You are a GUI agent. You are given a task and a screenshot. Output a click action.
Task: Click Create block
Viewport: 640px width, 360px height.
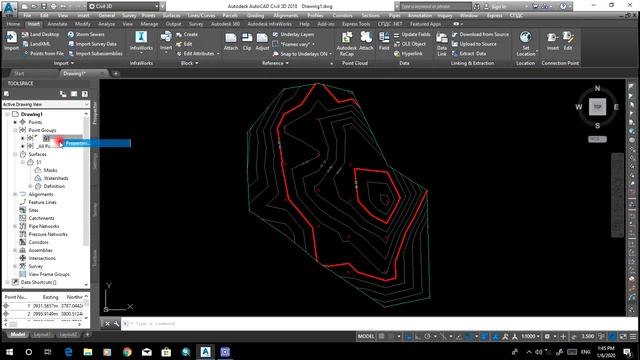pyautogui.click(x=187, y=35)
